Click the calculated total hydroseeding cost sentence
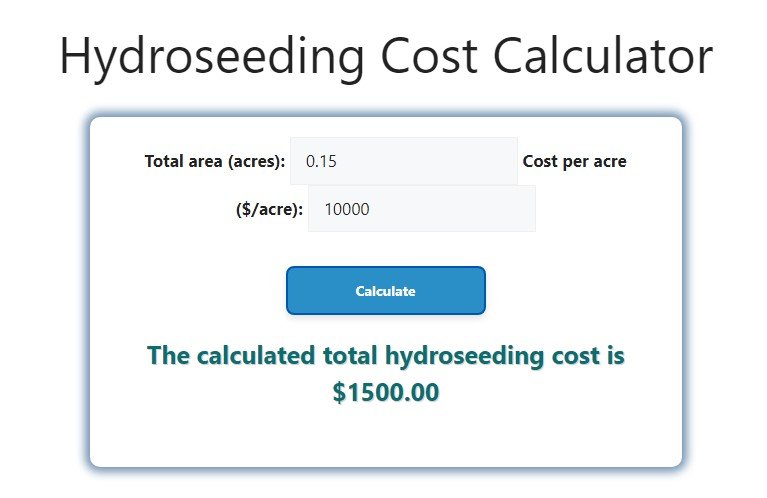 (386, 356)
